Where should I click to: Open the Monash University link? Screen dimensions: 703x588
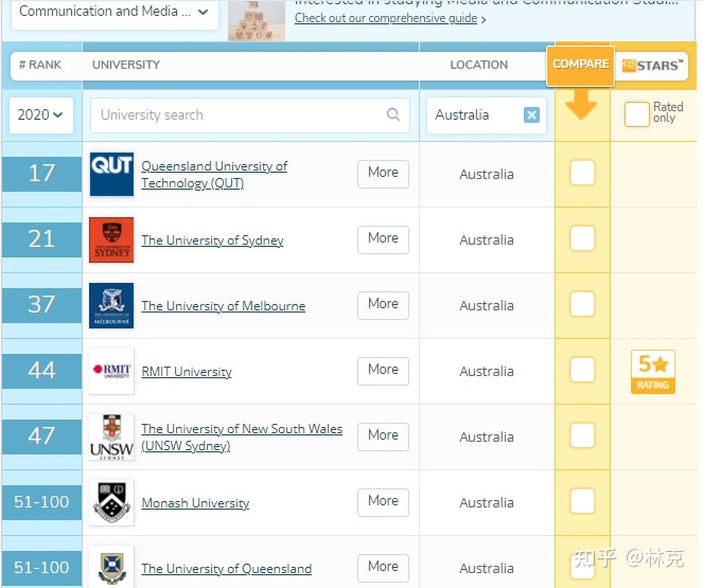click(x=195, y=503)
